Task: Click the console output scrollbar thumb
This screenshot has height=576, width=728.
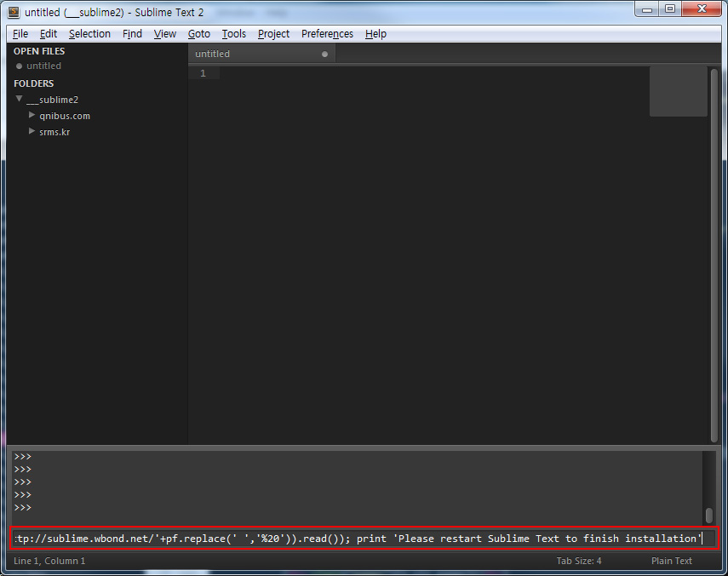Action: [708, 516]
